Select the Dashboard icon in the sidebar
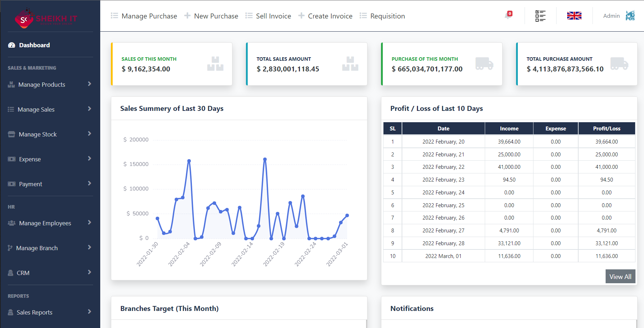The image size is (644, 328). [x=11, y=45]
